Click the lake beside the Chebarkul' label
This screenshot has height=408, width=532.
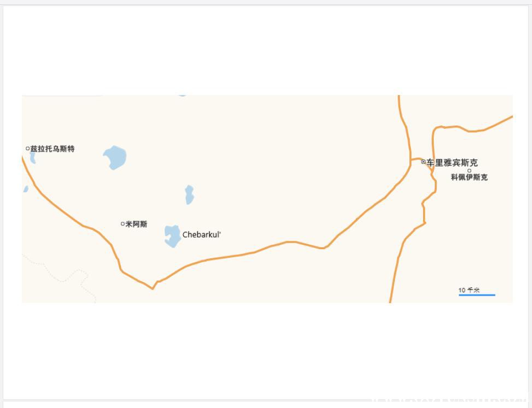[x=172, y=236]
